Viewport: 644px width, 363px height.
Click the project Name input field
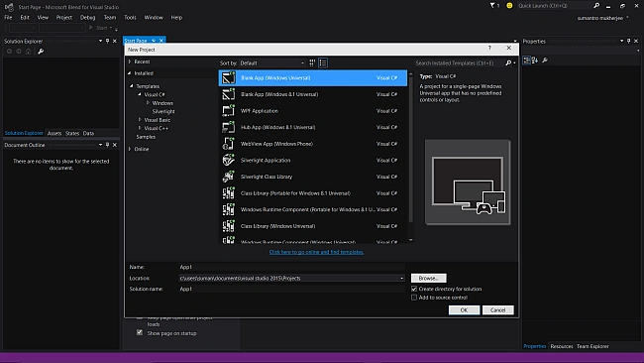291,267
